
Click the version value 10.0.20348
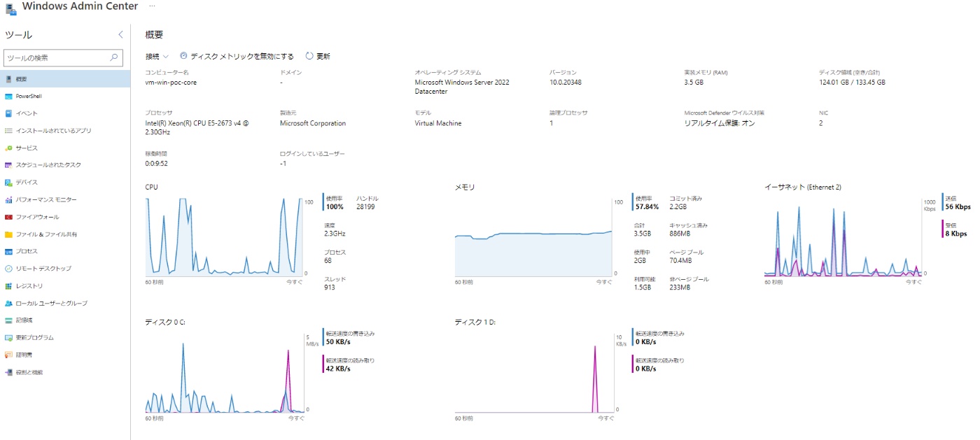tap(566, 83)
